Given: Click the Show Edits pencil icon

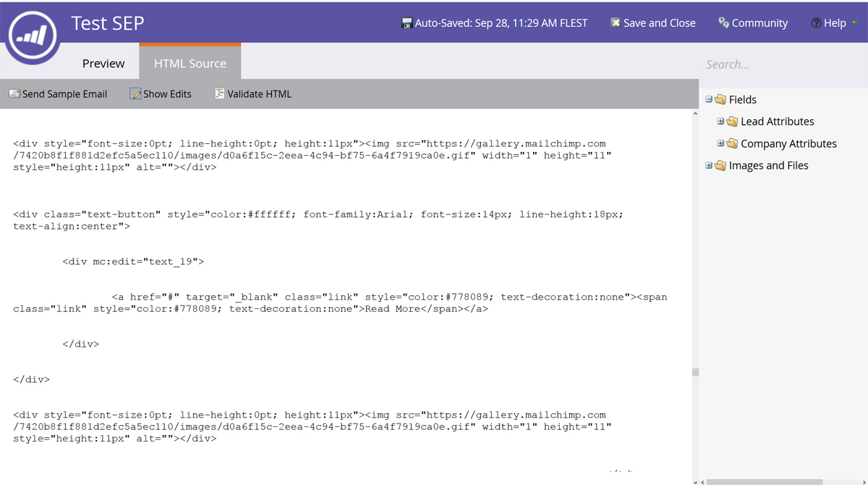Looking at the screenshot, I should (x=135, y=94).
